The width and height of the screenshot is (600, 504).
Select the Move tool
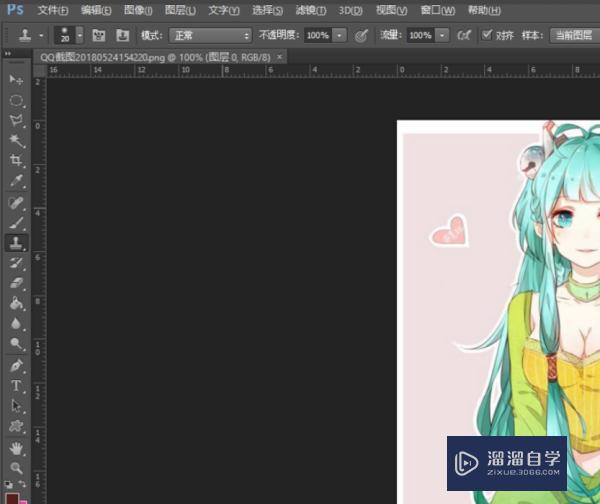16,80
